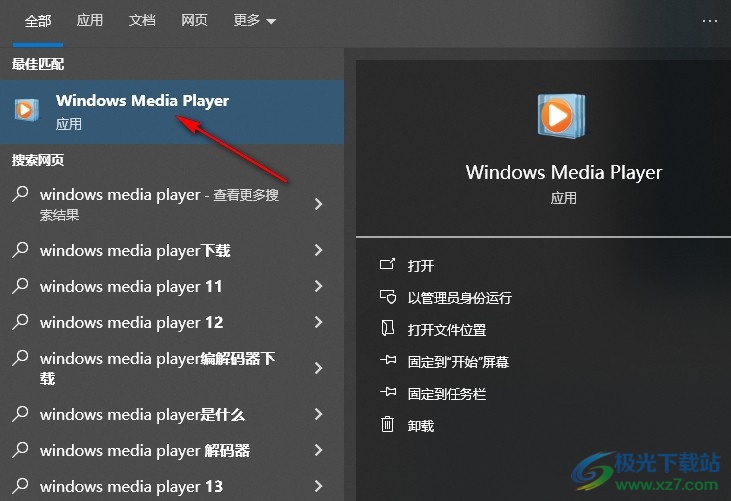Expand the arrow for 'windows media player下载'

[x=318, y=250]
